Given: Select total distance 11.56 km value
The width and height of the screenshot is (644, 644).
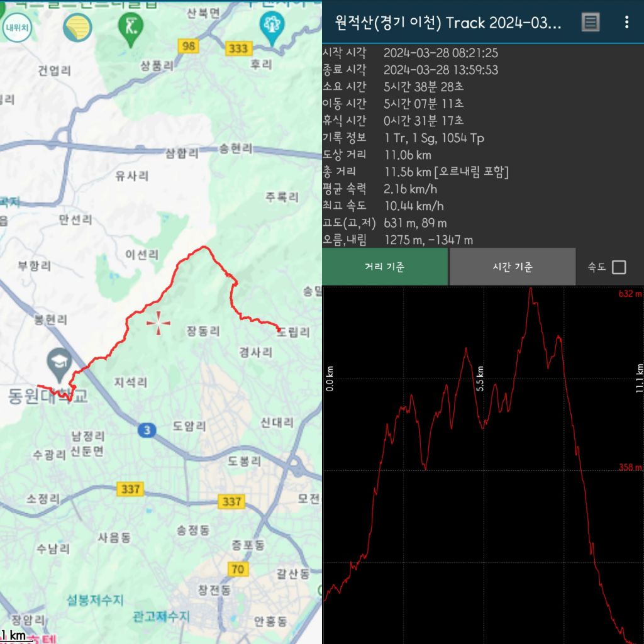Looking at the screenshot, I should click(447, 172).
